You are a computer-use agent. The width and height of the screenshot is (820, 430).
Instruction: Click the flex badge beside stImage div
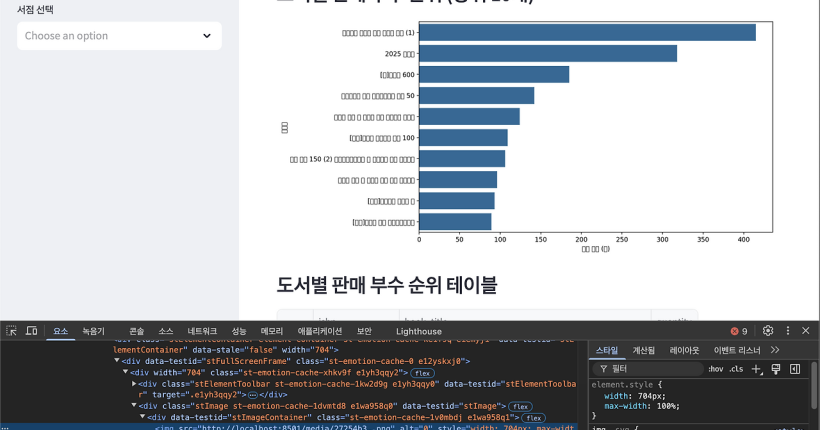point(521,406)
